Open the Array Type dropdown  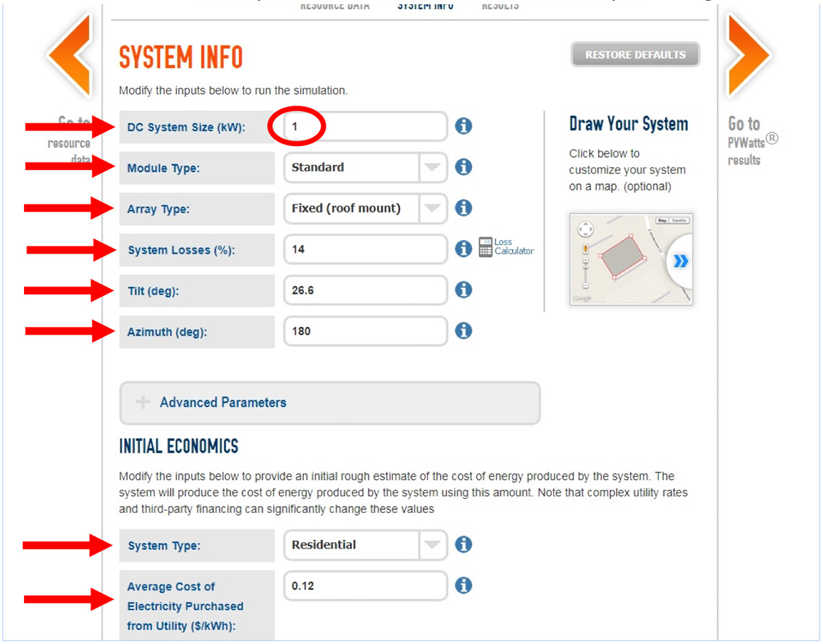coord(432,208)
